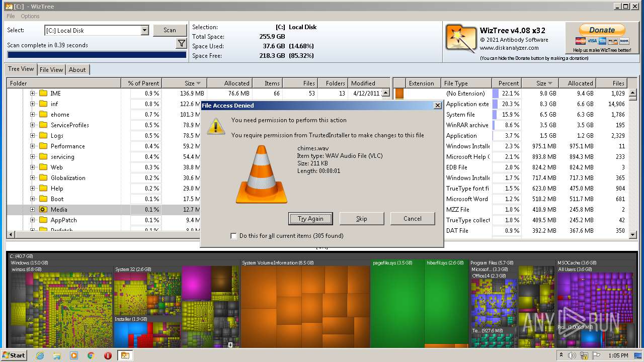
Task: Click the warning icon in dialog
Action: click(x=216, y=126)
